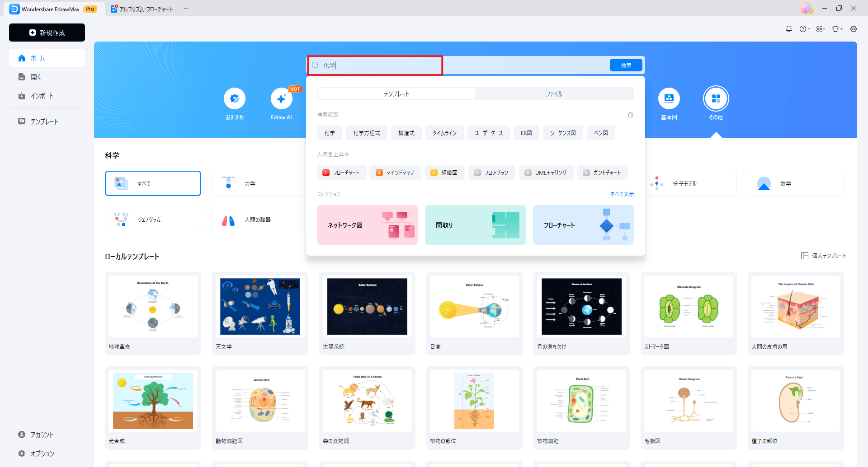Pick 構造式 history chip
Screen dimensions: 868x467
(x=406, y=133)
